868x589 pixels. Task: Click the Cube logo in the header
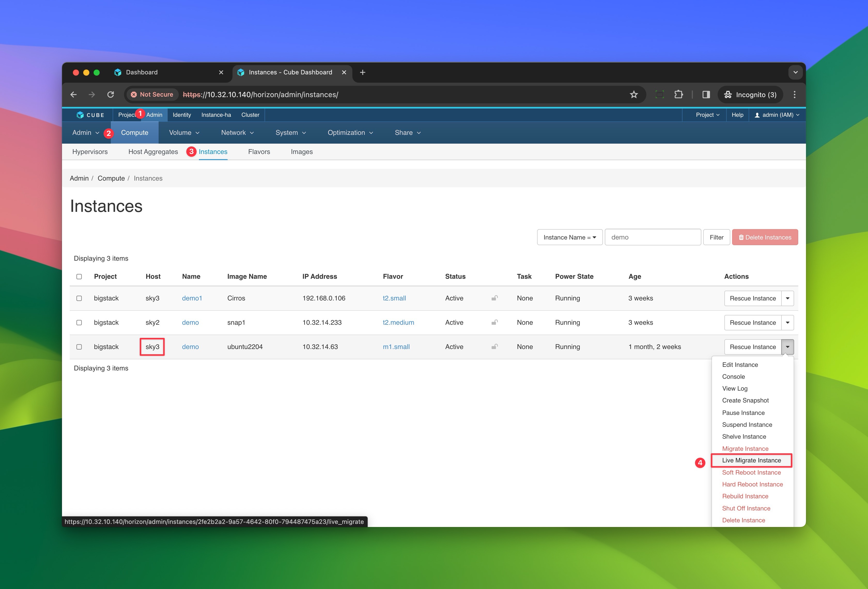point(90,115)
